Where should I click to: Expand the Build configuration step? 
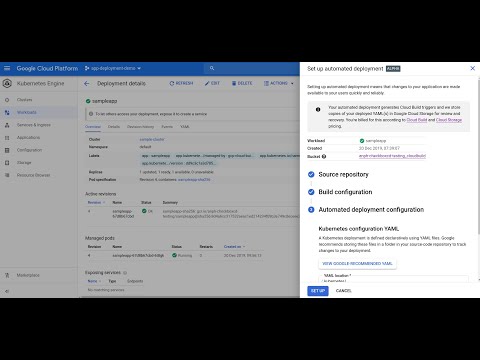tap(345, 192)
